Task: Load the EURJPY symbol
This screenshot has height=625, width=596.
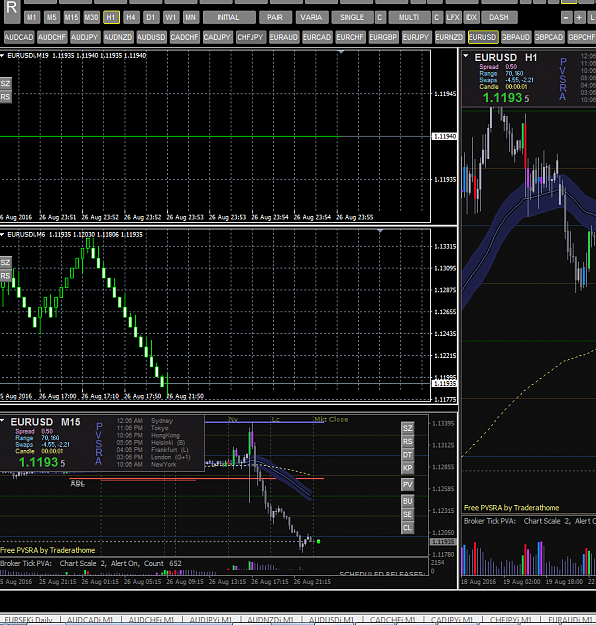Action: 416,37
